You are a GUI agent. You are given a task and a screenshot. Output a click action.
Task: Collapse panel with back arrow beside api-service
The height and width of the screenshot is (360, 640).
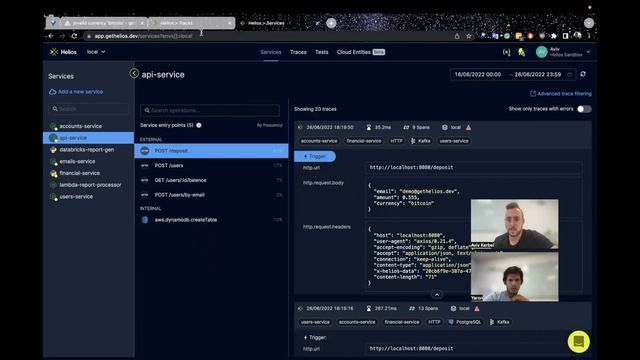pos(134,73)
